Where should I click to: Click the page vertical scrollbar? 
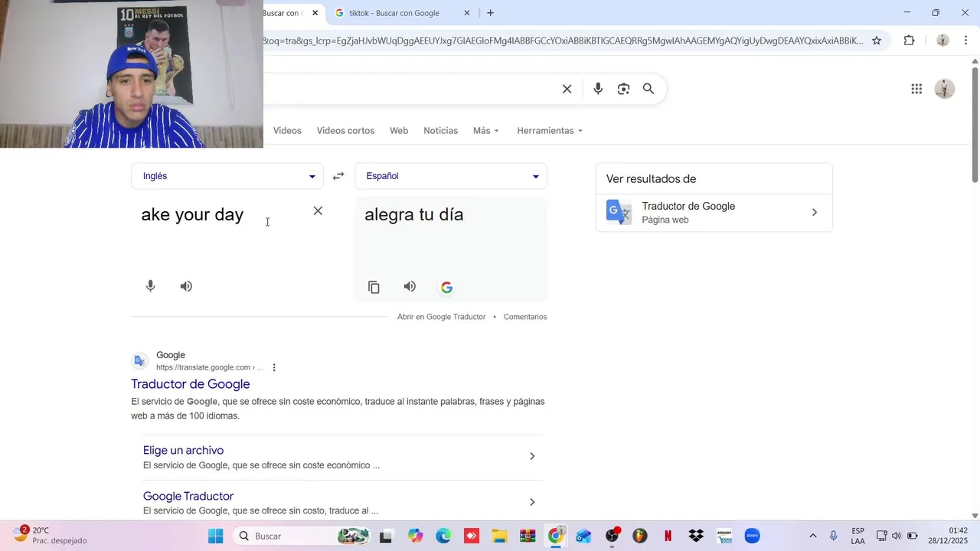975,125
